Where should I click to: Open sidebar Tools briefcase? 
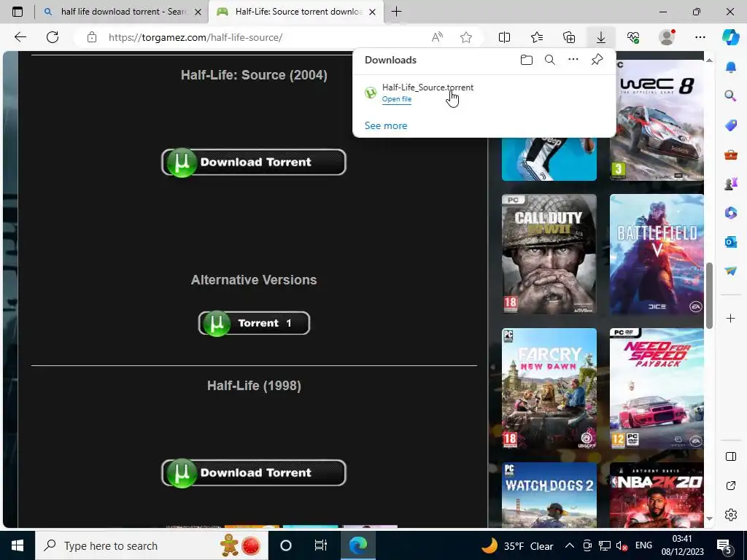pos(730,155)
